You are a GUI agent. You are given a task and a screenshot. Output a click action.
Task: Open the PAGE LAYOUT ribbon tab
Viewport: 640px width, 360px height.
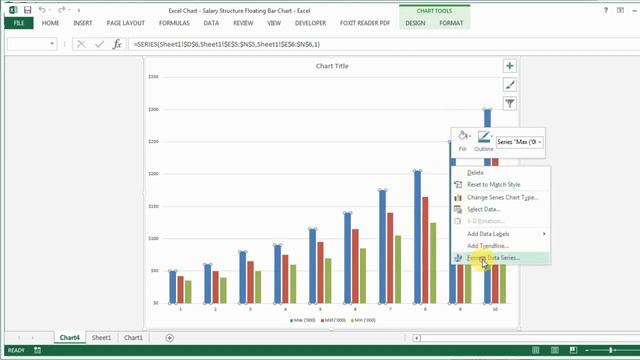[x=126, y=23]
